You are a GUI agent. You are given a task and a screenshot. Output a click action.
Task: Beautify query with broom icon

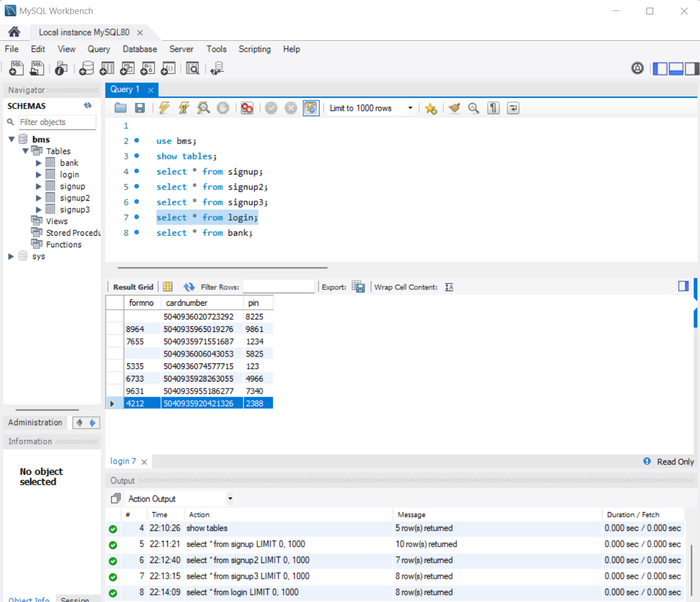(454, 108)
